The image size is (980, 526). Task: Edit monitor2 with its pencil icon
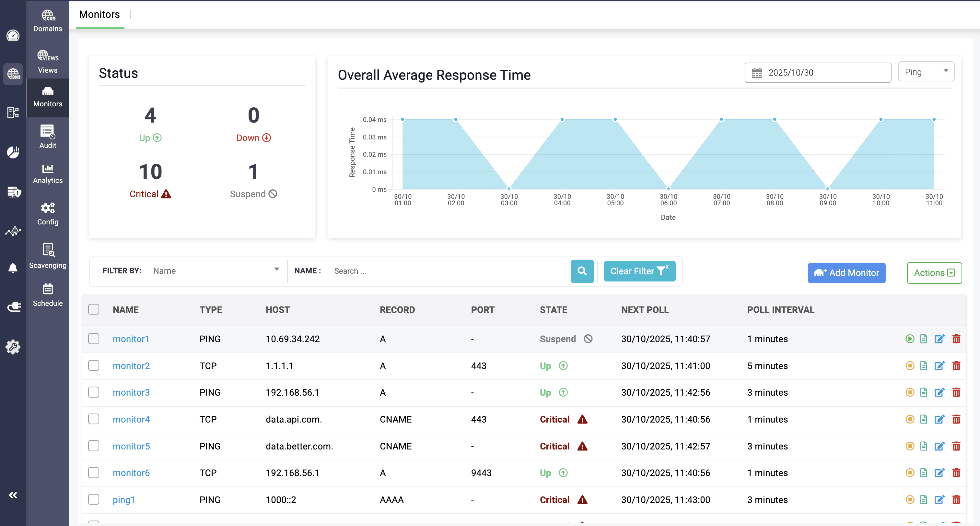pyautogui.click(x=939, y=366)
